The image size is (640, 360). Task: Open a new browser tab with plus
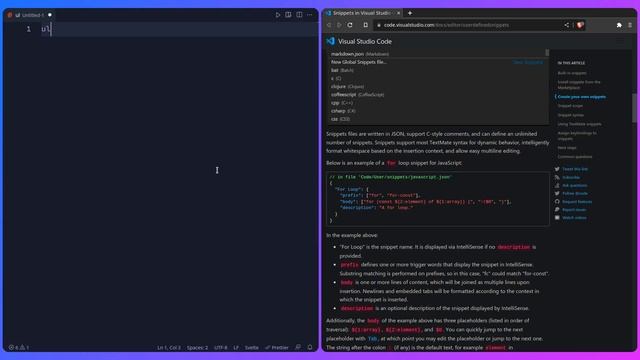tap(410, 13)
